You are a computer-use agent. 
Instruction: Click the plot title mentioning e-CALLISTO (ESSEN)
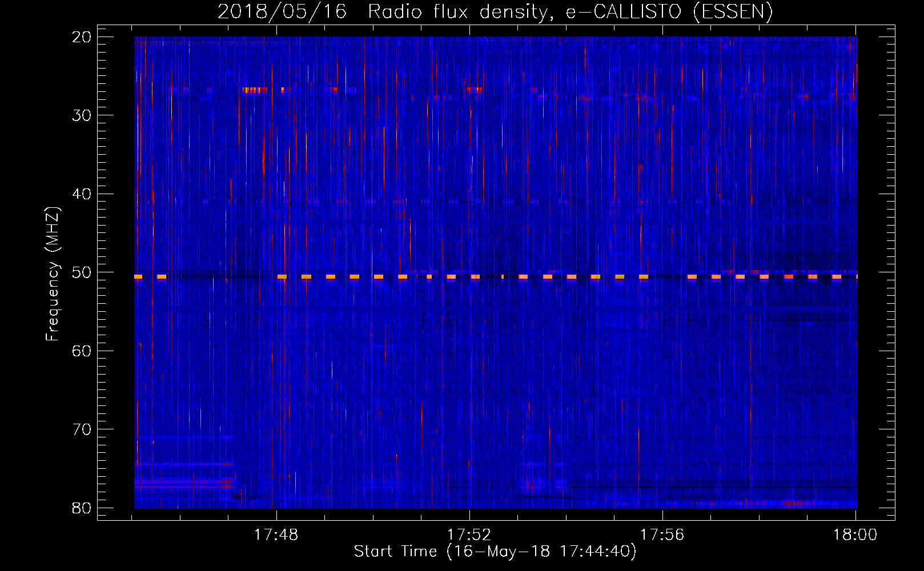495,12
